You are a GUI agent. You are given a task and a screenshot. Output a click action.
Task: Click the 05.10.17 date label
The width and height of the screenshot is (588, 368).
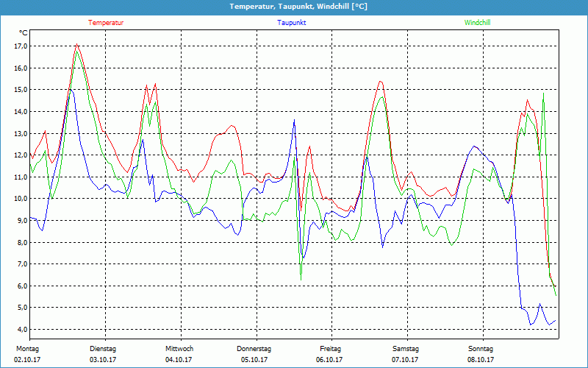pyautogui.click(x=254, y=360)
